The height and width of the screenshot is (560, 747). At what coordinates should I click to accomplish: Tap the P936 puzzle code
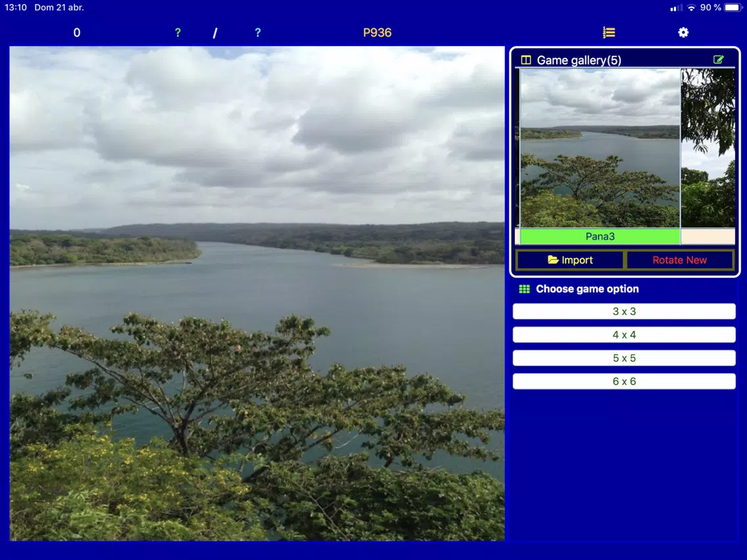(377, 32)
